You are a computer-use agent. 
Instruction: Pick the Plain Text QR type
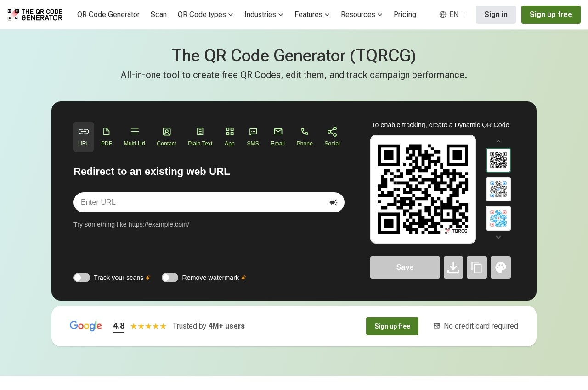point(200,137)
